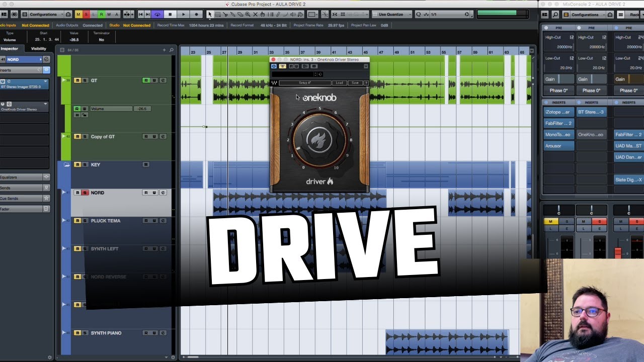Image resolution: width=644 pixels, height=362 pixels.
Task: Select the Range Selection tool
Action: [x=218, y=14]
